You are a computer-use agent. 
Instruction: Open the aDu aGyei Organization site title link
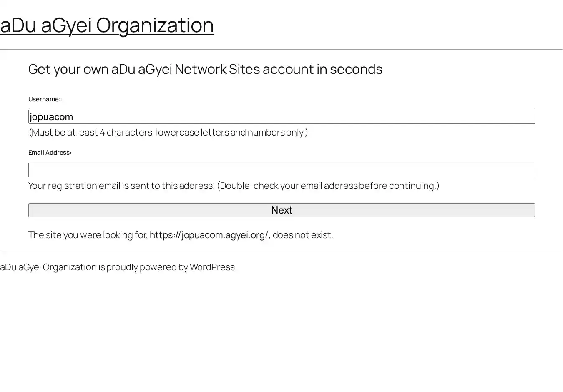[107, 25]
